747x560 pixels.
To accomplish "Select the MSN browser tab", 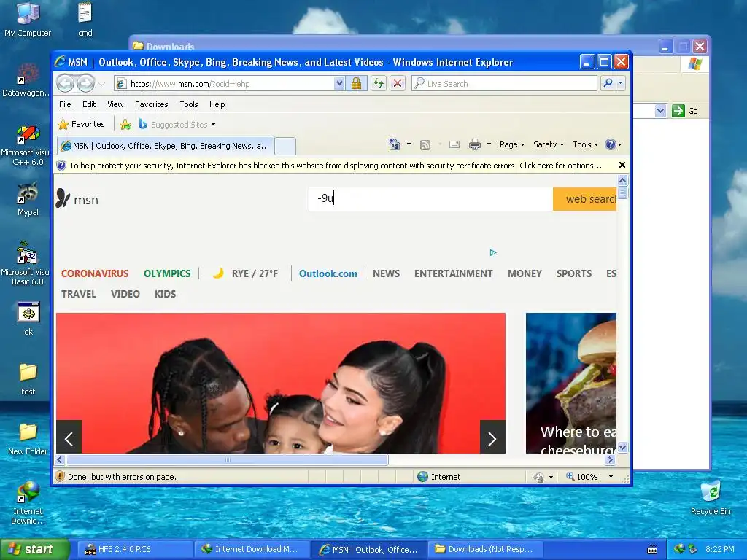I will pyautogui.click(x=166, y=146).
